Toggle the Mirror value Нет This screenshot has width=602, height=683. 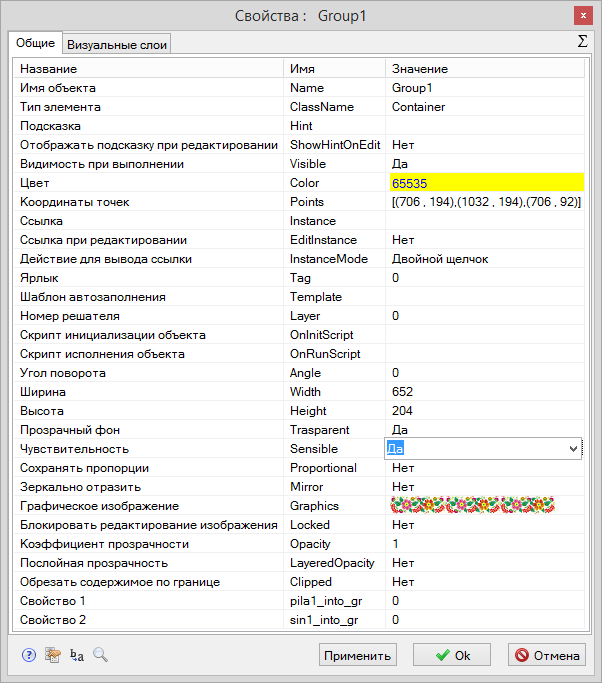485,487
